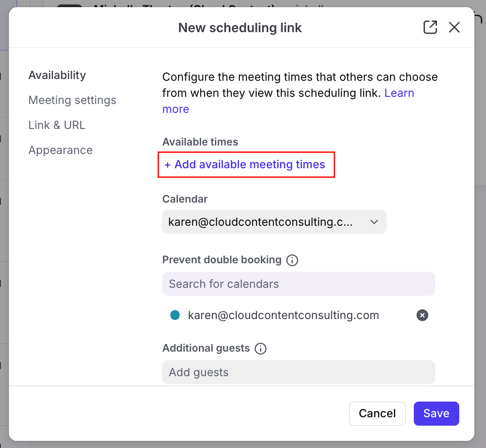The height and width of the screenshot is (448, 486).
Task: Switch to the Availability tab
Action: pyautogui.click(x=57, y=75)
